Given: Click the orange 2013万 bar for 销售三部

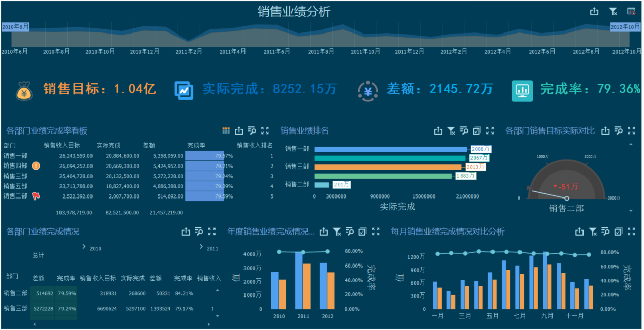Looking at the screenshot, I should coord(388,167).
